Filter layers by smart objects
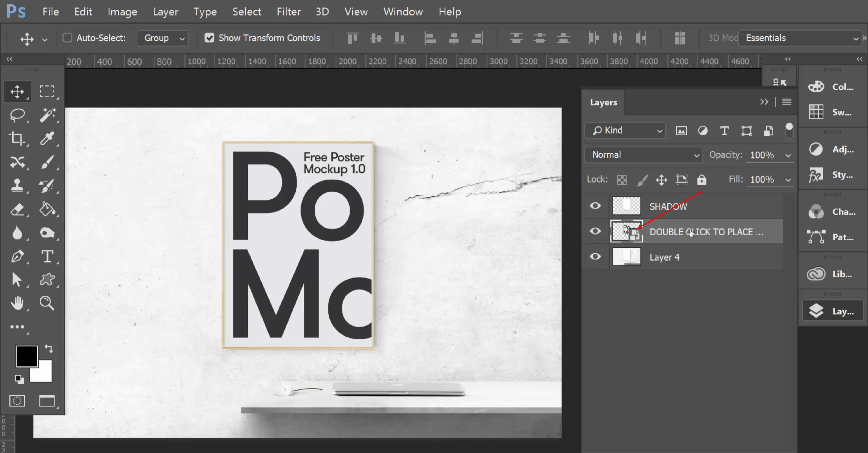This screenshot has height=453, width=868. point(768,131)
